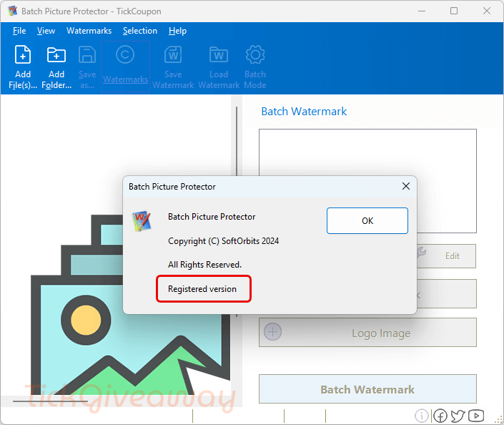Open the Watermarks menu
The image size is (504, 425).
pyautogui.click(x=89, y=31)
